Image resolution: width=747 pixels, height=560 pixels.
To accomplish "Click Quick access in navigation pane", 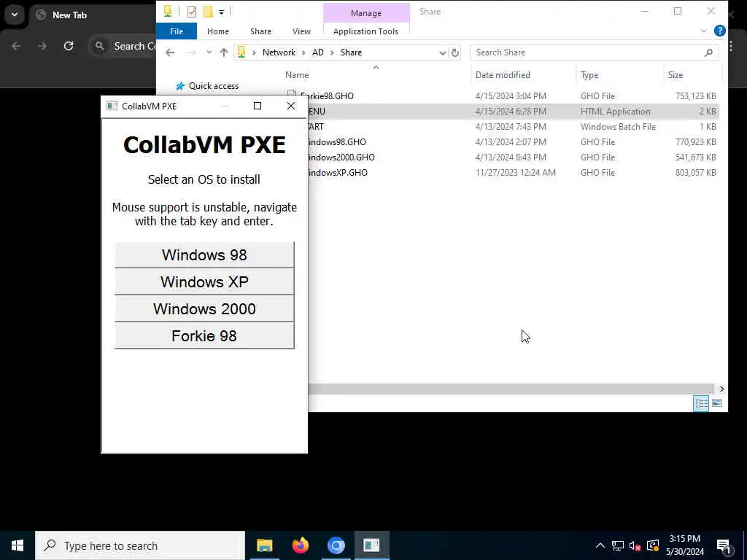I will [x=214, y=86].
